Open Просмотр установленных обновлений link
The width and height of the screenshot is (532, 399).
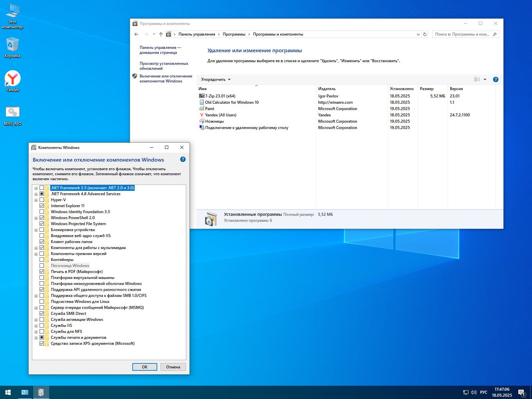click(164, 66)
